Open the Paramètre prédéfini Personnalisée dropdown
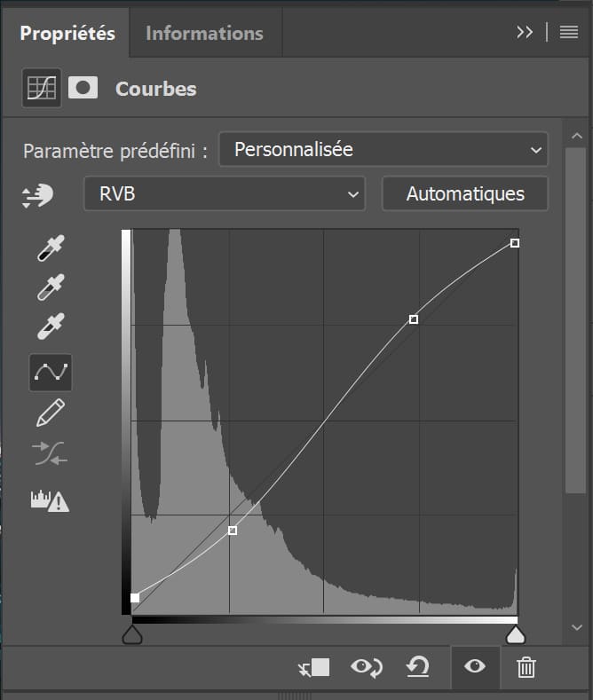The width and height of the screenshot is (593, 700). click(x=383, y=150)
